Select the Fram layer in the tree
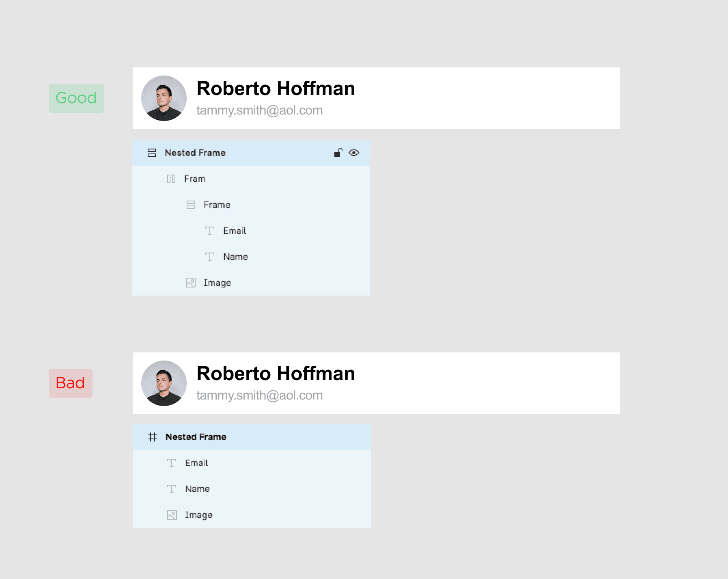728x579 pixels. [251, 179]
